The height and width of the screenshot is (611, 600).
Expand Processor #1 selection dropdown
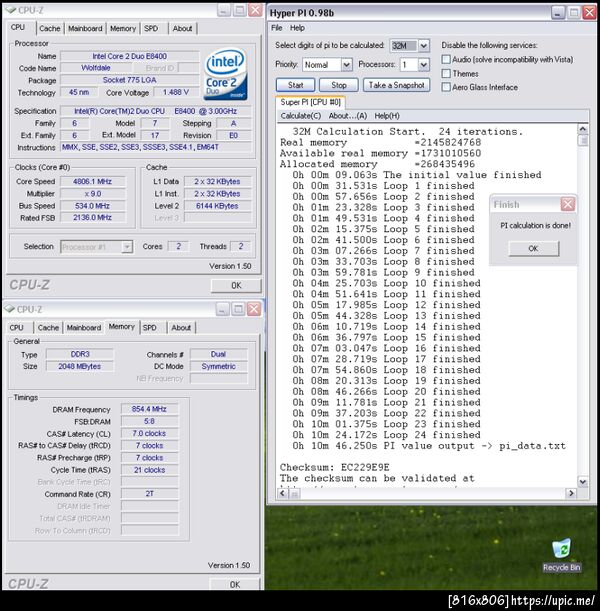[x=127, y=247]
